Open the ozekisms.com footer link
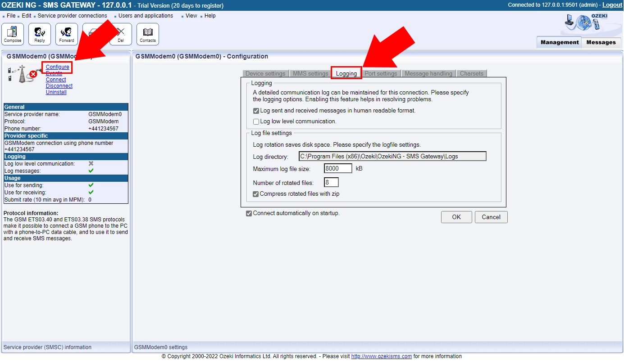The image size is (624, 364). [x=382, y=356]
